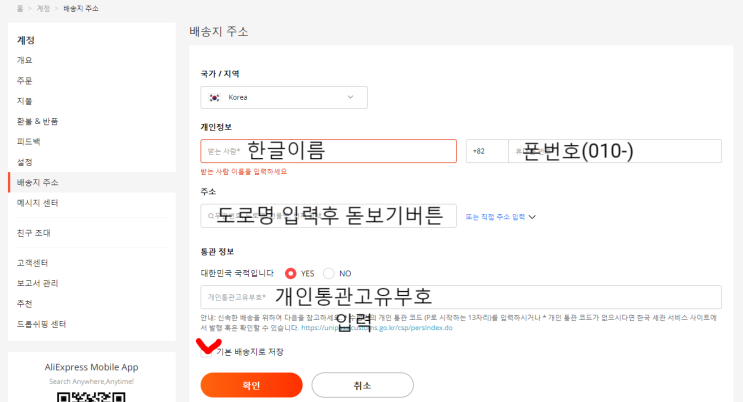Click the road address search field
This screenshot has height=402, width=743.
(328, 216)
